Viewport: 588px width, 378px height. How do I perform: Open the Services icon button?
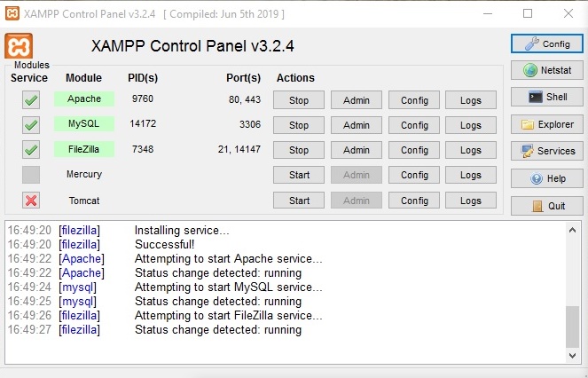point(546,151)
